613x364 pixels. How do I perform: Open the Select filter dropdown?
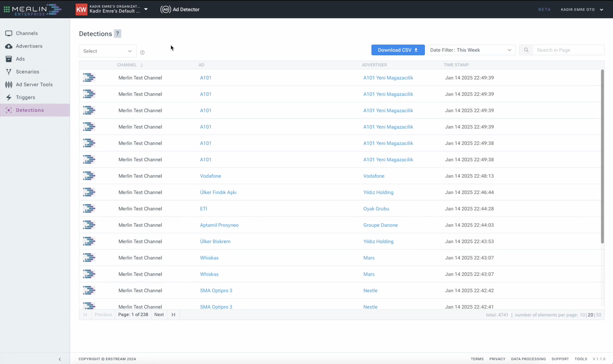(108, 51)
